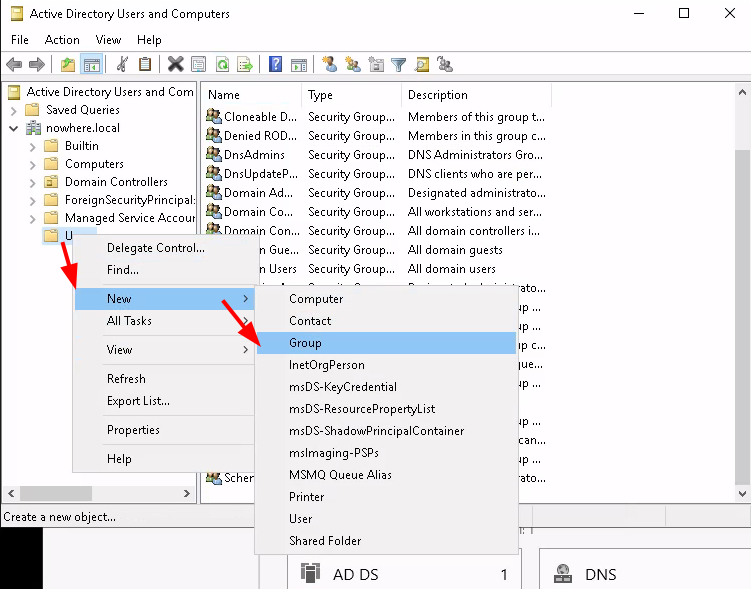Choose InetOrgPerson from New submenu
This screenshot has width=751, height=589.
[387, 365]
